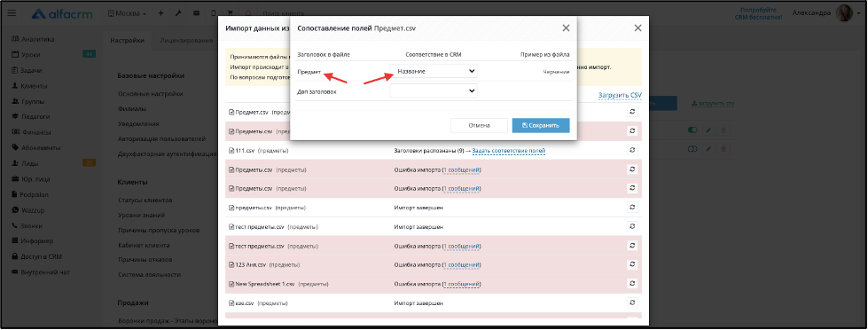Open Кабинет клиента settings link
Image resolution: width=868 pixels, height=330 pixels.
[144, 245]
